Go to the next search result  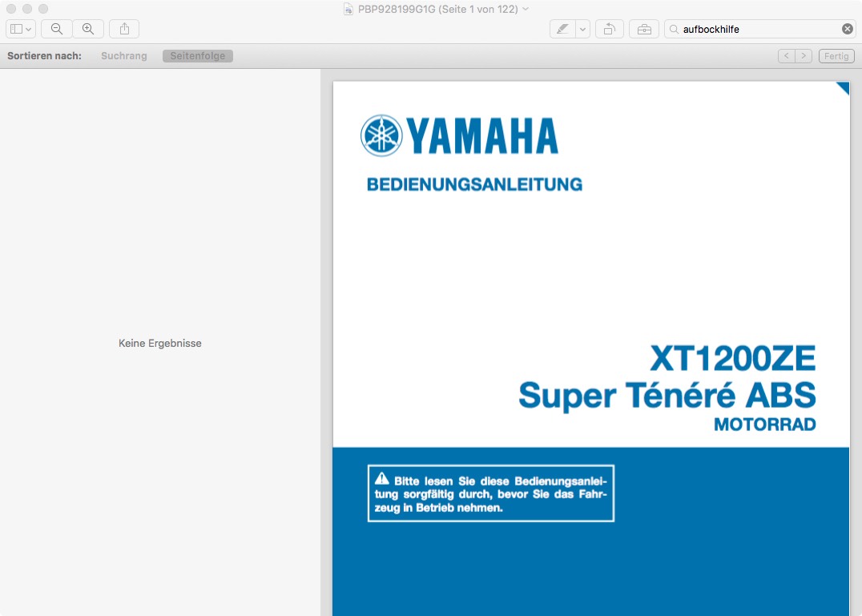[x=804, y=56]
